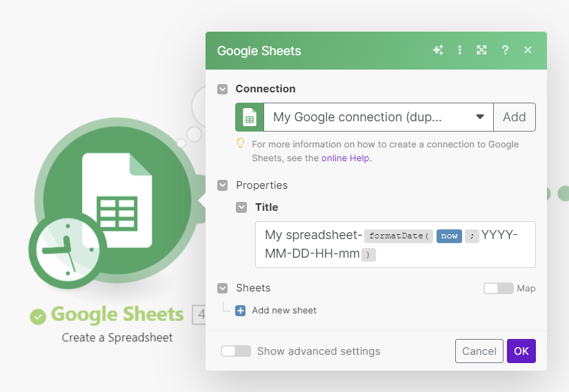Viewport: 569px width, 392px height.
Task: Open help via the question mark icon
Action: [x=505, y=50]
